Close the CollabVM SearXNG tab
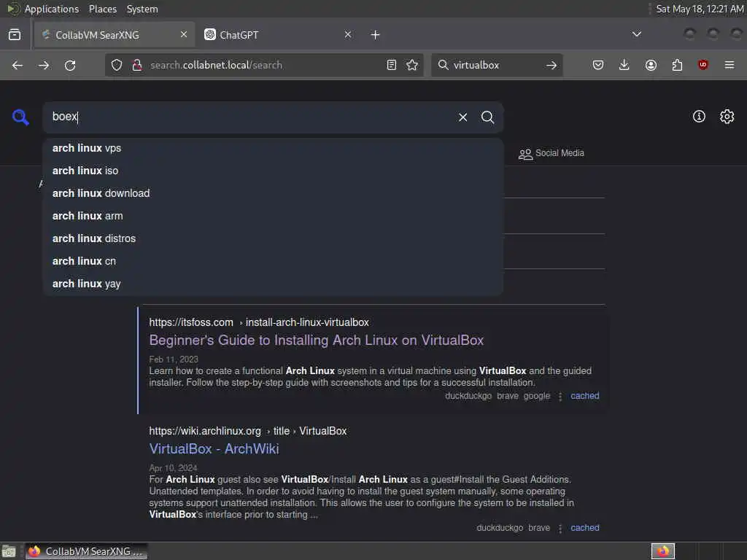This screenshot has width=747, height=560. pos(184,34)
